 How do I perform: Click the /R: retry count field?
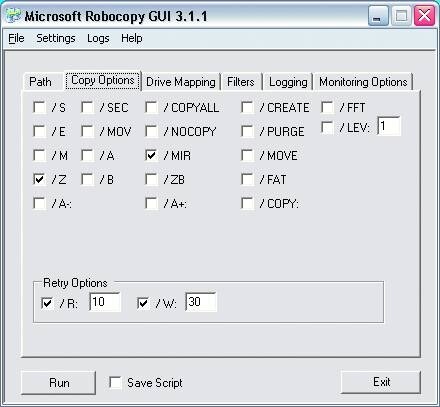tap(105, 302)
